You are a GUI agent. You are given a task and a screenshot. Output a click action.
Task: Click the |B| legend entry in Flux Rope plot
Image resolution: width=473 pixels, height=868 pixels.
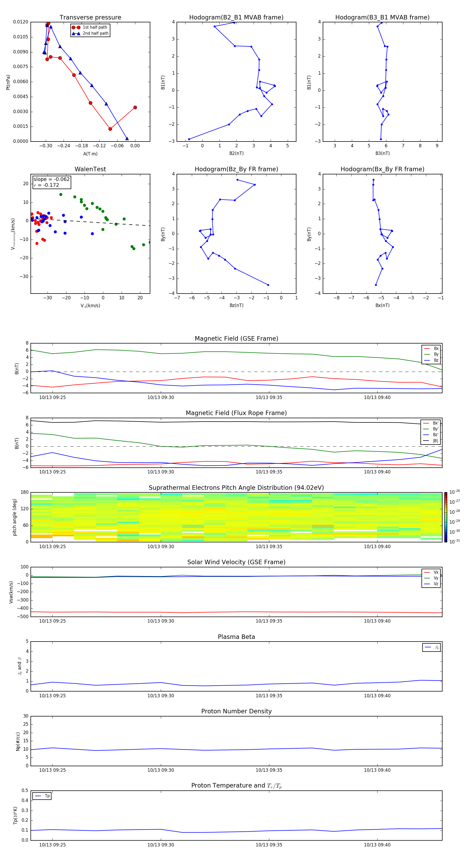coord(431,441)
